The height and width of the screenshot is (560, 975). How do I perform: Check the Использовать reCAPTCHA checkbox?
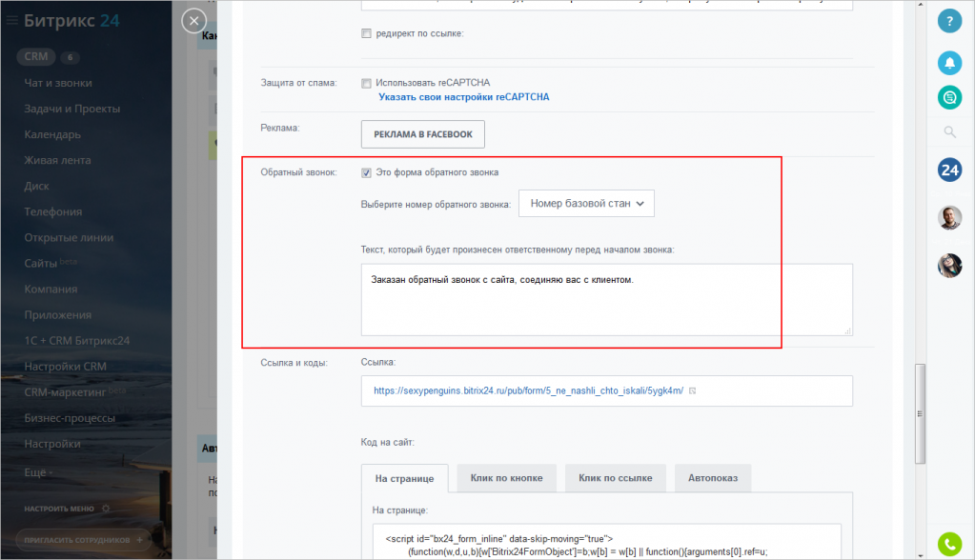click(x=366, y=83)
